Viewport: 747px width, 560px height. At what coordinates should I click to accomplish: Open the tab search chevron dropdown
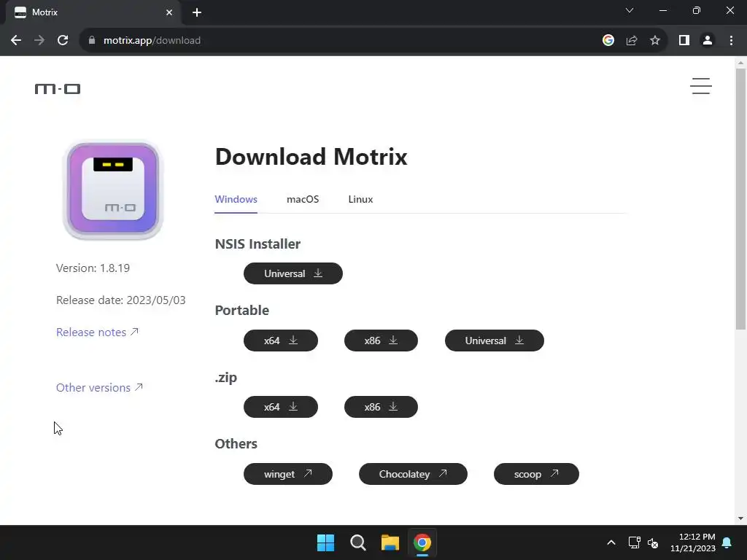[x=630, y=10]
